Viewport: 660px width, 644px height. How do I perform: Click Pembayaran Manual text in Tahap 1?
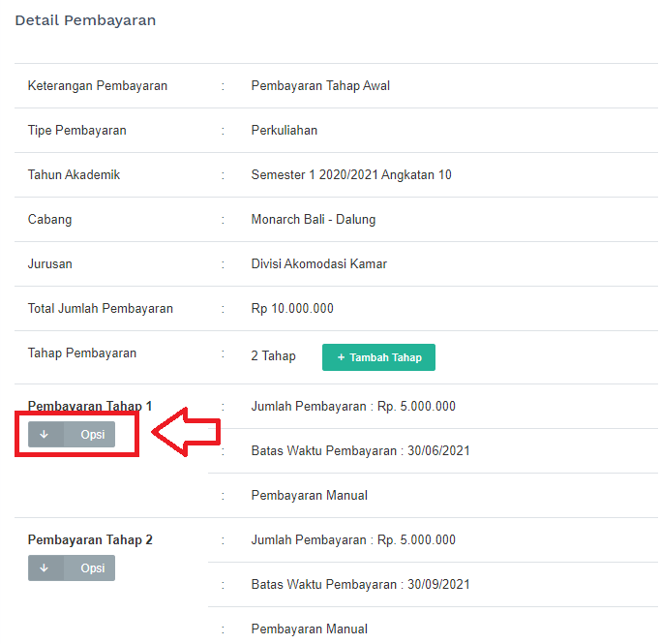point(309,496)
